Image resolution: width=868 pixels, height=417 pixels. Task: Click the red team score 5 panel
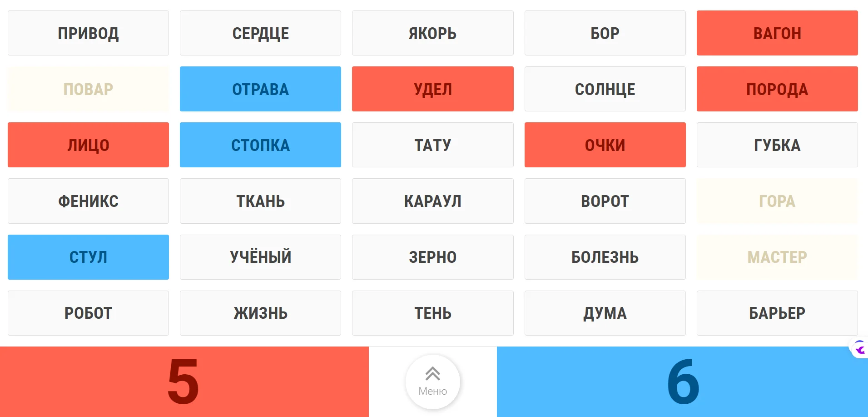click(184, 382)
